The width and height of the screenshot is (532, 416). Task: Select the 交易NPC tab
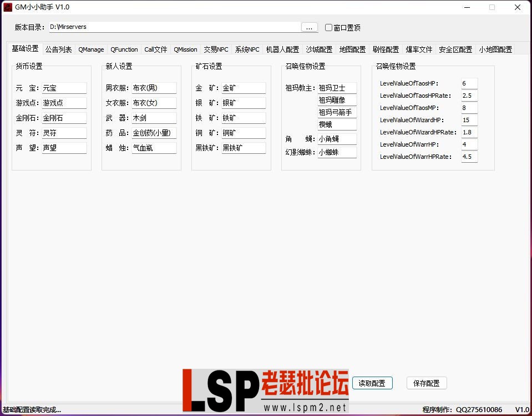pos(216,49)
